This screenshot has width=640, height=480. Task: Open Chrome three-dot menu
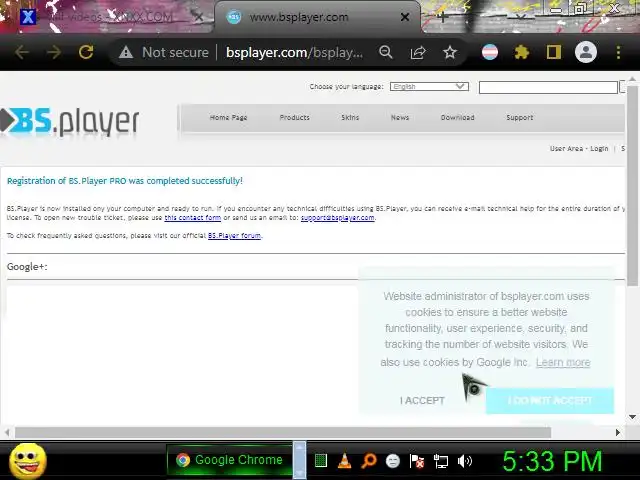pos(618,52)
